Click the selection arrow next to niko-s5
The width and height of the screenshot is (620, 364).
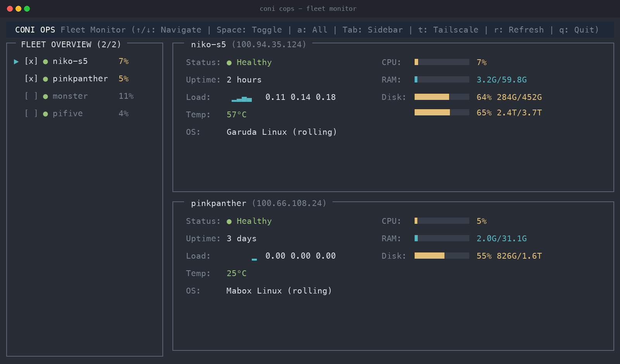pos(16,62)
